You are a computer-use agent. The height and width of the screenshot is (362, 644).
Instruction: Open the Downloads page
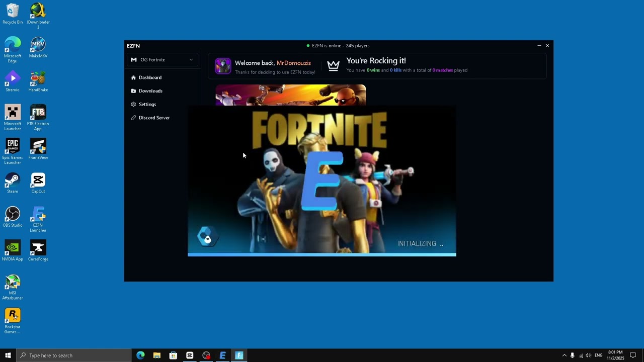tap(146, 91)
